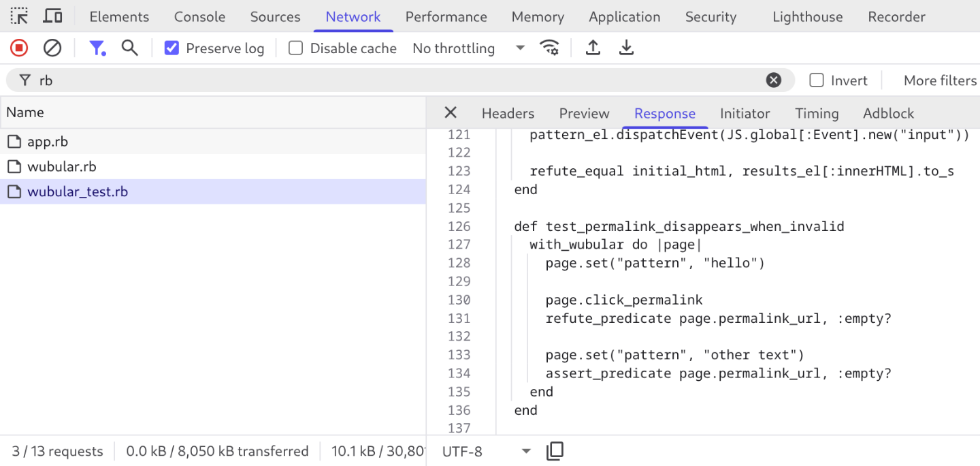
Task: Export HAR file download icon
Action: click(626, 48)
